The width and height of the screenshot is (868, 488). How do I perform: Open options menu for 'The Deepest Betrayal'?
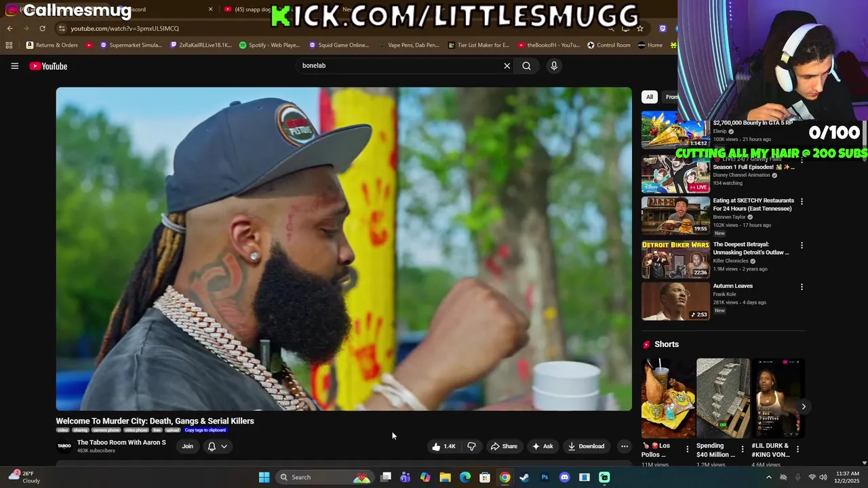point(802,245)
